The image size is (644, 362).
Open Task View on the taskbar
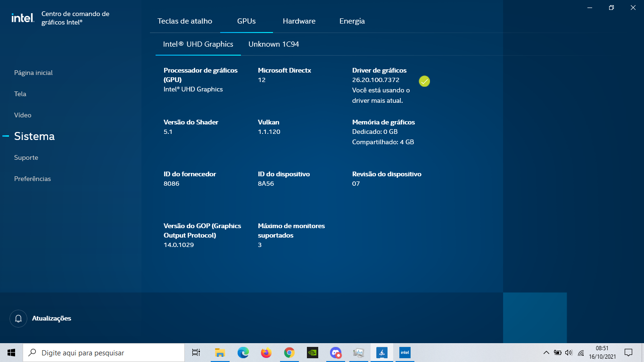(x=196, y=353)
